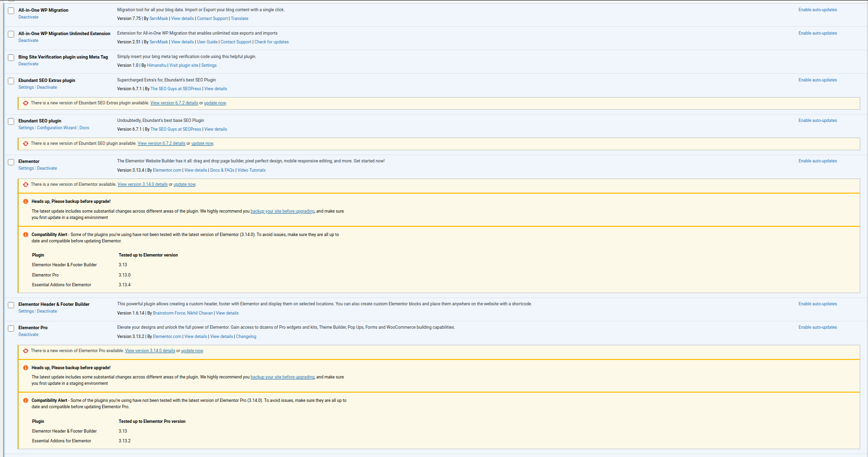Open View version 3.14.0 details for Elementor

click(143, 184)
